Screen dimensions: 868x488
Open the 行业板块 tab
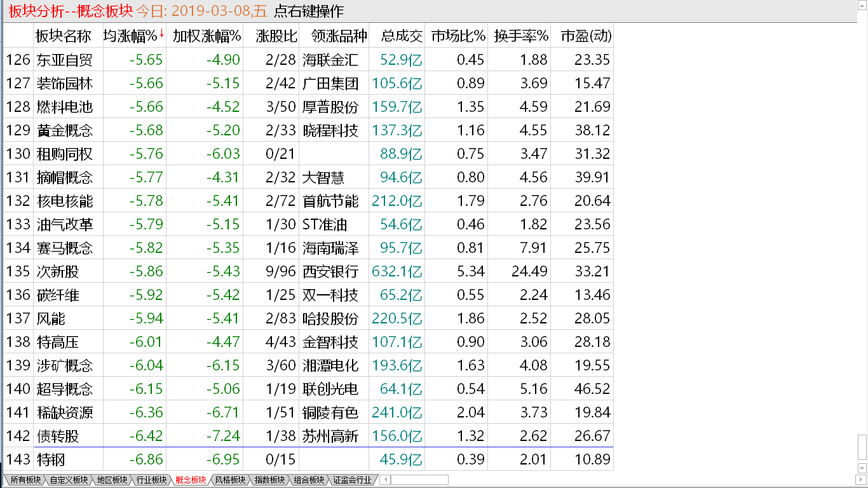151,480
